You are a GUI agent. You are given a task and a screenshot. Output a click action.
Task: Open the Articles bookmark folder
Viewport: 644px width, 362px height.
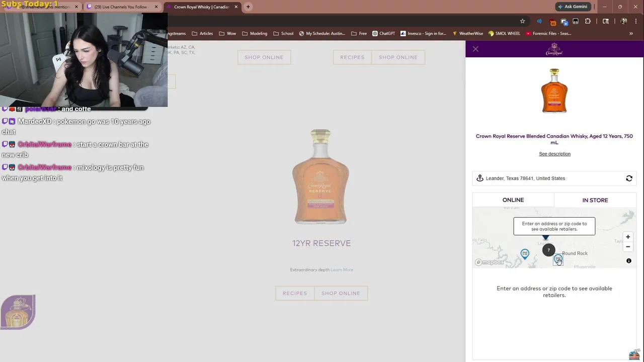(x=202, y=33)
